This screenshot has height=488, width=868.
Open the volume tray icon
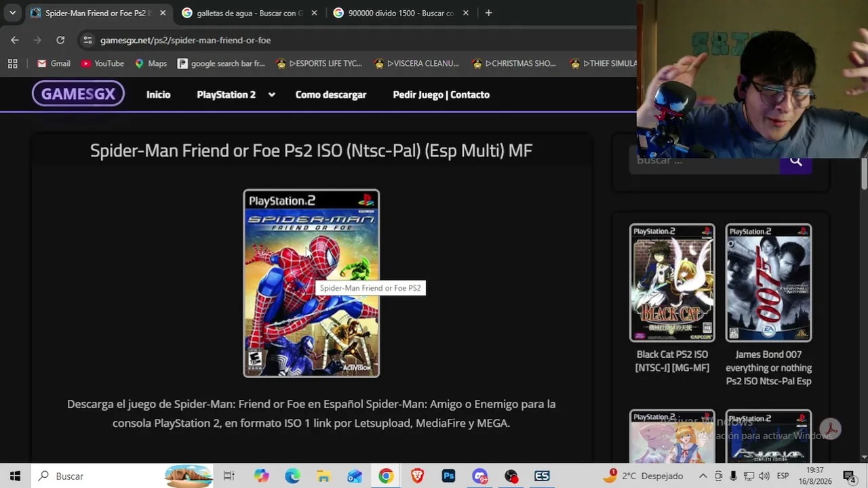(764, 476)
